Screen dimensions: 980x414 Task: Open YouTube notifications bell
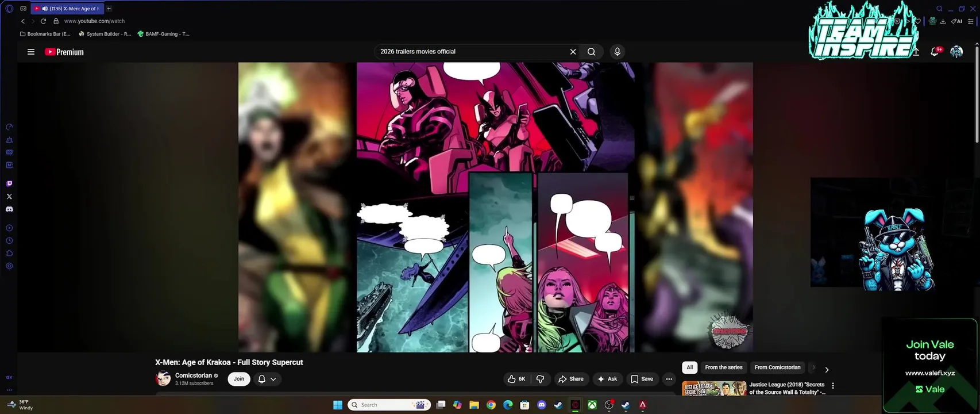[935, 52]
